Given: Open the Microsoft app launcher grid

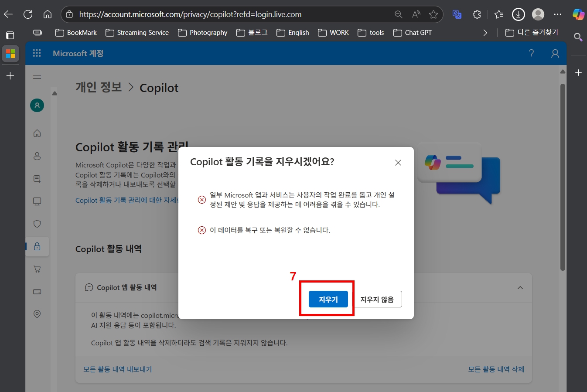Looking at the screenshot, I should pyautogui.click(x=37, y=53).
